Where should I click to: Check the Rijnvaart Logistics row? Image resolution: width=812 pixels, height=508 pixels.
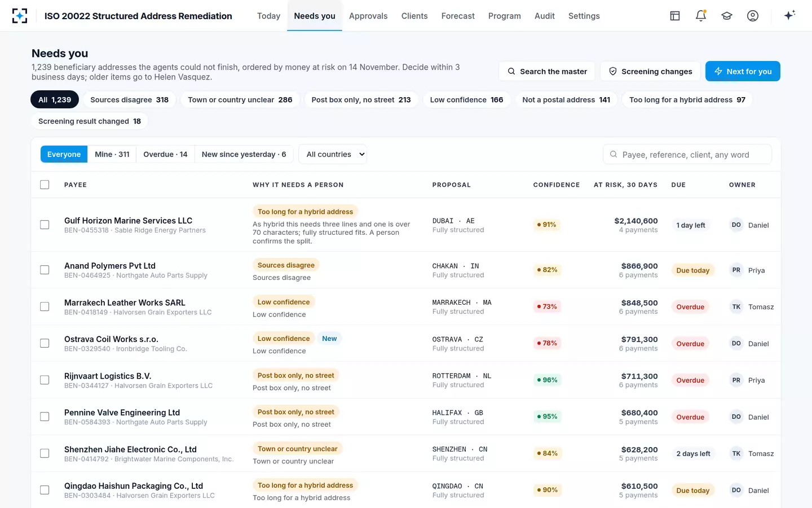[45, 380]
